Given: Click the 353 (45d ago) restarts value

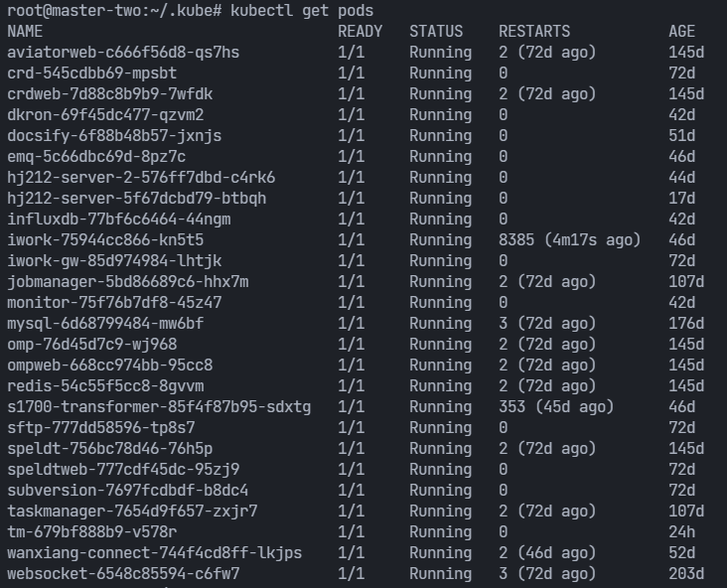Looking at the screenshot, I should coord(556,407).
